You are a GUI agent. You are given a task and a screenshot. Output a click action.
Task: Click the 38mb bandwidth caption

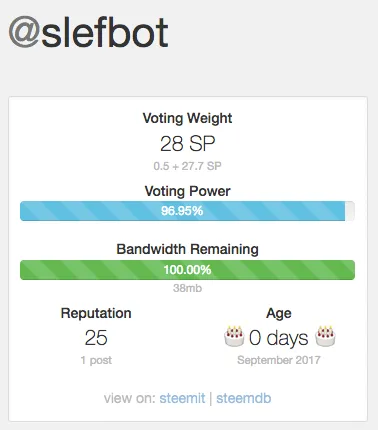pyautogui.click(x=187, y=288)
